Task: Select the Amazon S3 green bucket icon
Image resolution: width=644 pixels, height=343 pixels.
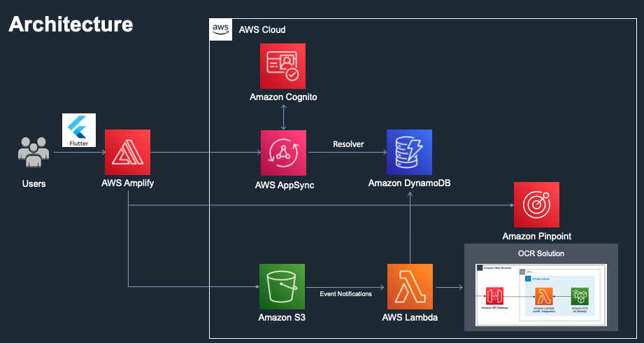Action: [x=282, y=286]
